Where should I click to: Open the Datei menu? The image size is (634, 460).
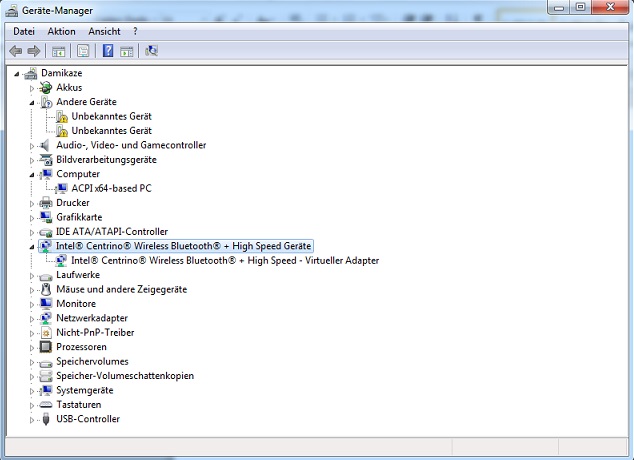(24, 32)
